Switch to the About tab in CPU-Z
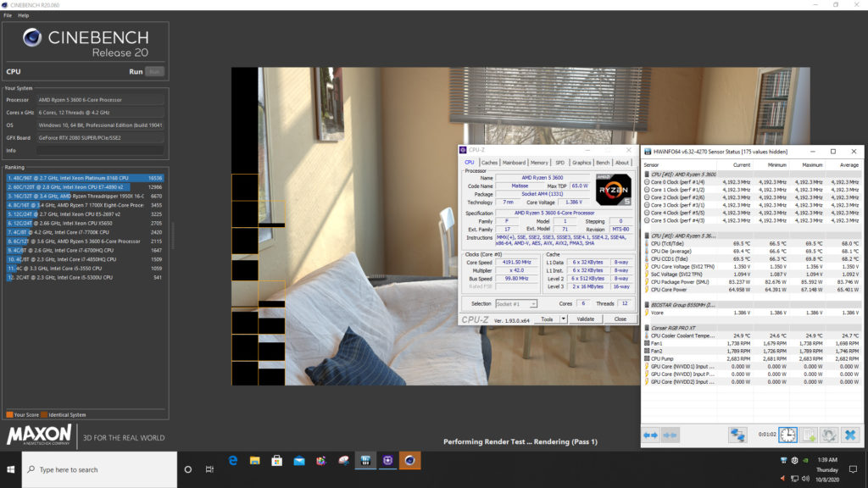 [621, 163]
